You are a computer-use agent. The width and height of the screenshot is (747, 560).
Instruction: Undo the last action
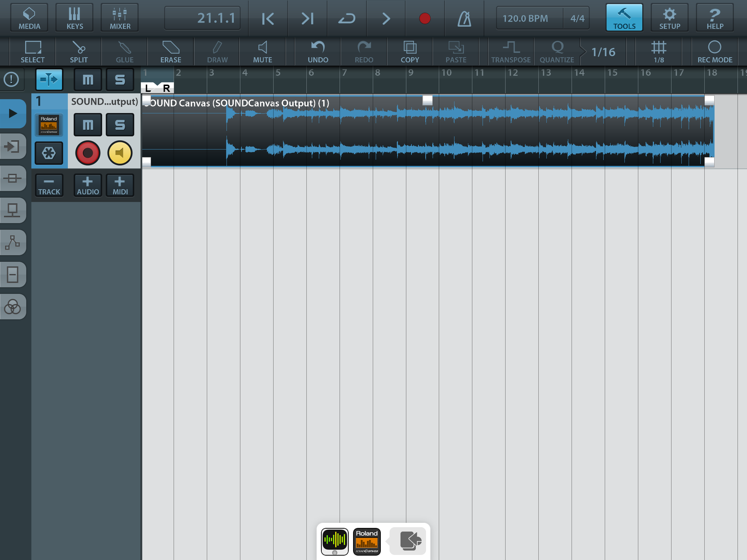318,52
